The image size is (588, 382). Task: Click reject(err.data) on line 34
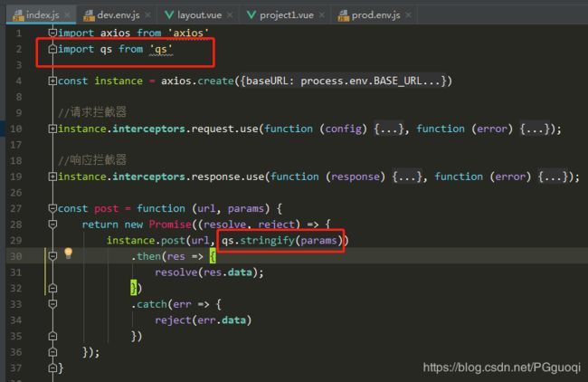click(x=204, y=320)
